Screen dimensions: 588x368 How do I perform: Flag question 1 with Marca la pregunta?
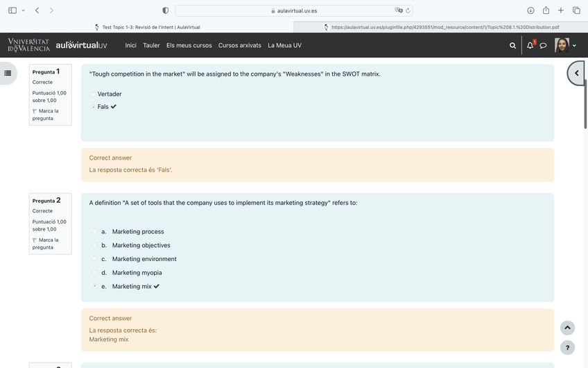tap(46, 115)
